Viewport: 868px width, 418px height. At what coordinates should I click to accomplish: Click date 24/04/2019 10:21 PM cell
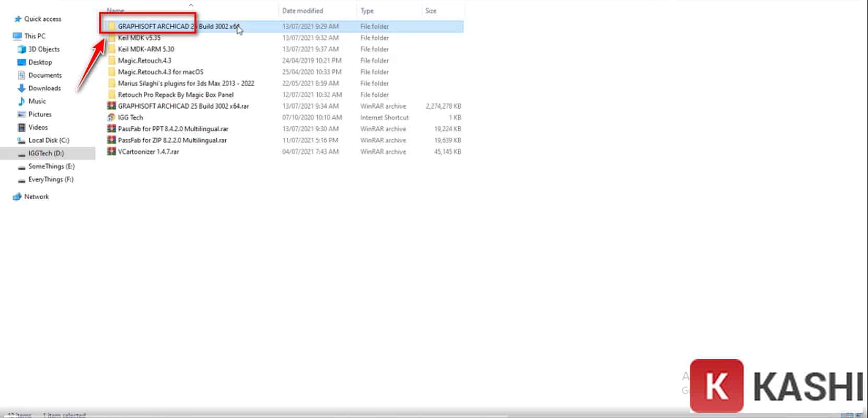click(312, 61)
